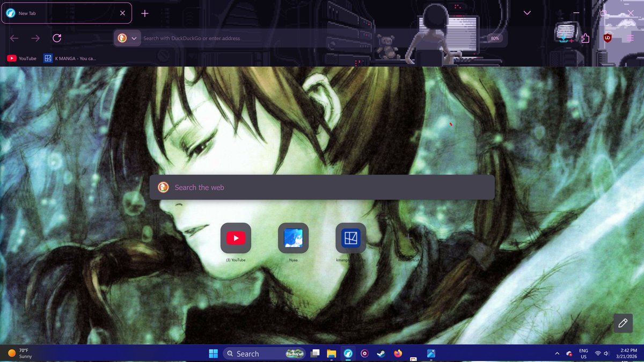Click the Waterfox taskbar icon
Image resolution: width=644 pixels, height=362 pixels.
pos(348,353)
